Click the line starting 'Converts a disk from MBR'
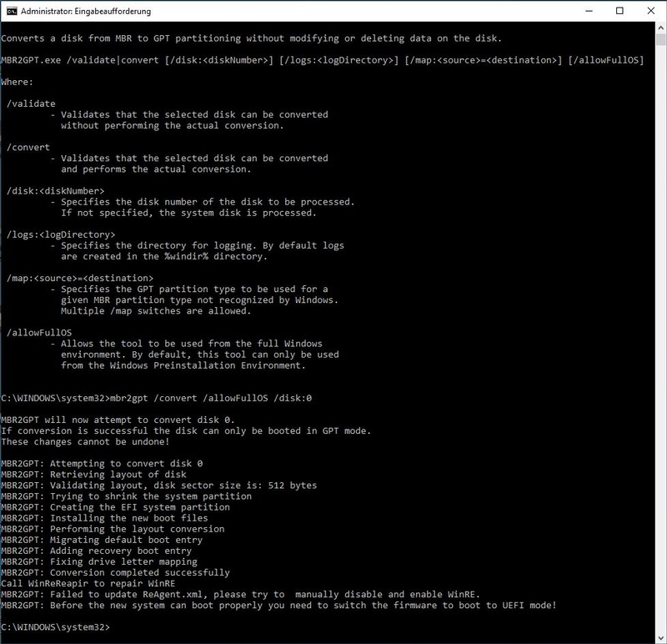Screen dimensions: 667x644 [x=252, y=38]
